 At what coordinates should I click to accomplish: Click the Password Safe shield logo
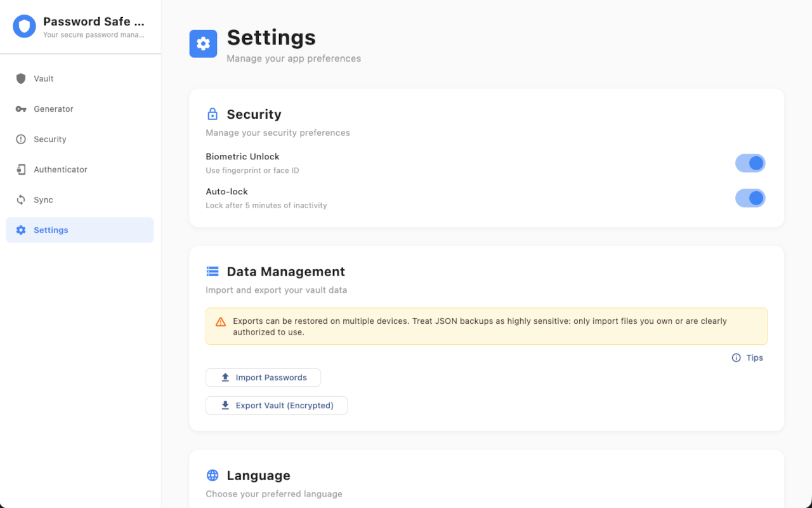click(25, 27)
